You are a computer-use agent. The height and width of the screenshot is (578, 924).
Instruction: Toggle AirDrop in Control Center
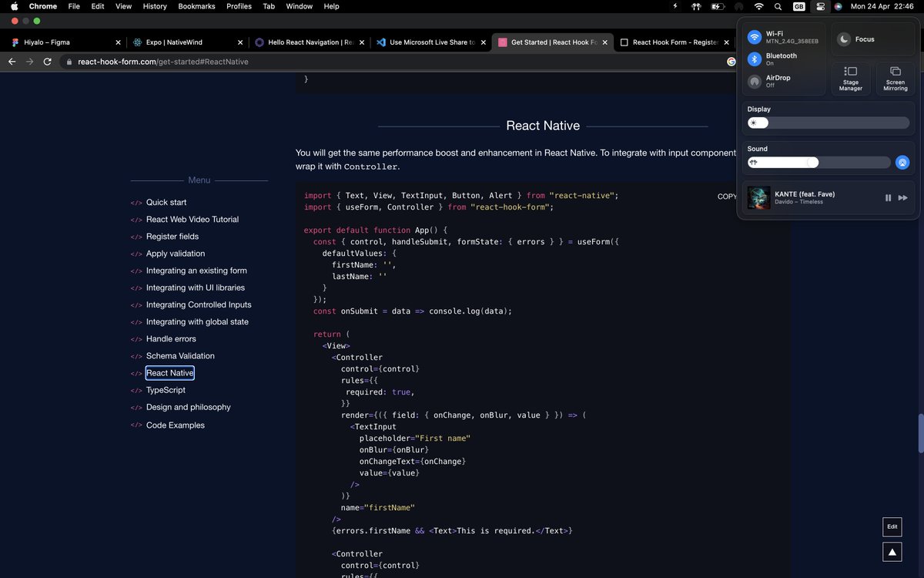pos(755,81)
